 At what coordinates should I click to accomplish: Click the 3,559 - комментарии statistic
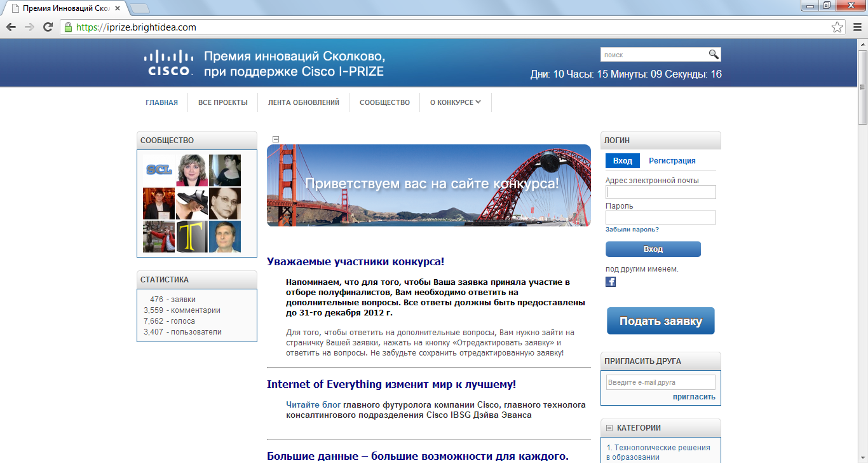(182, 310)
